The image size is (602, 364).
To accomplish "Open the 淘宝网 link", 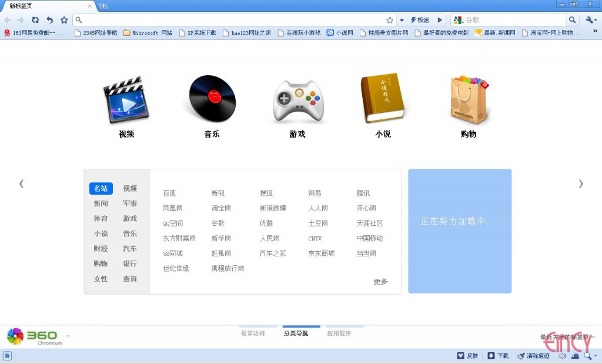I will click(x=221, y=208).
